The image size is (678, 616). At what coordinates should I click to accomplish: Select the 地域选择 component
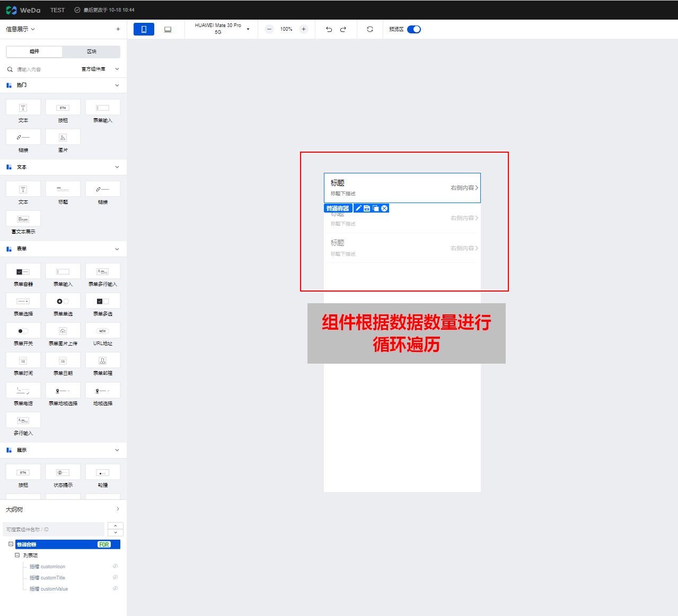coord(103,394)
